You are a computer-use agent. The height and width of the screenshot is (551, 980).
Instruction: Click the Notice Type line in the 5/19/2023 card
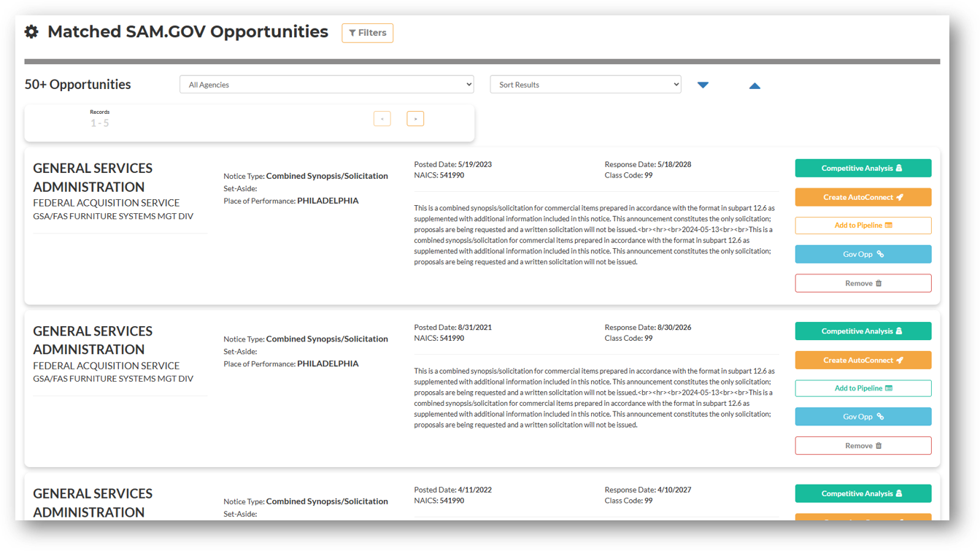pyautogui.click(x=306, y=176)
